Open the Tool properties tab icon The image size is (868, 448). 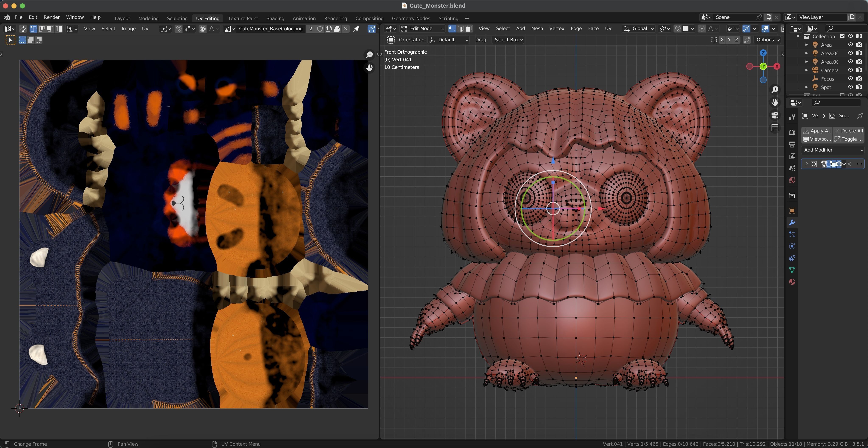(792, 117)
